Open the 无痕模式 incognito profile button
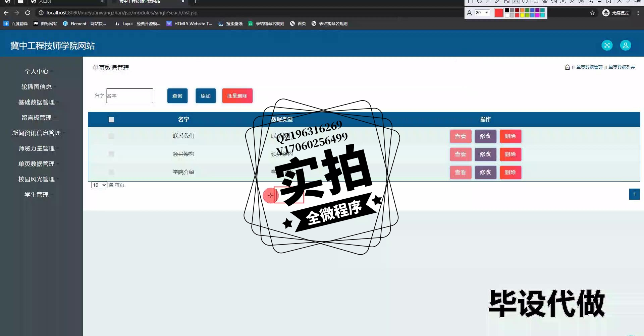Screen dimensions: 644x336 point(616,13)
